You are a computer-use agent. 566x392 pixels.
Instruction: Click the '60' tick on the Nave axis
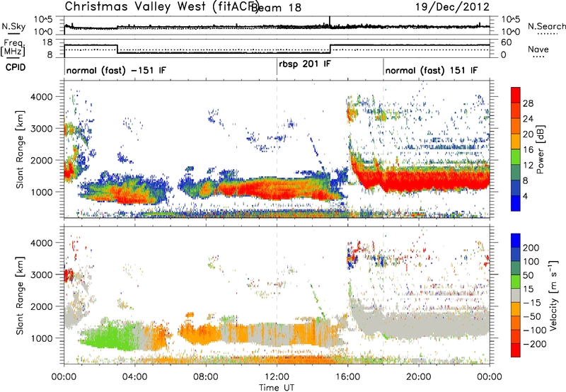pos(507,42)
